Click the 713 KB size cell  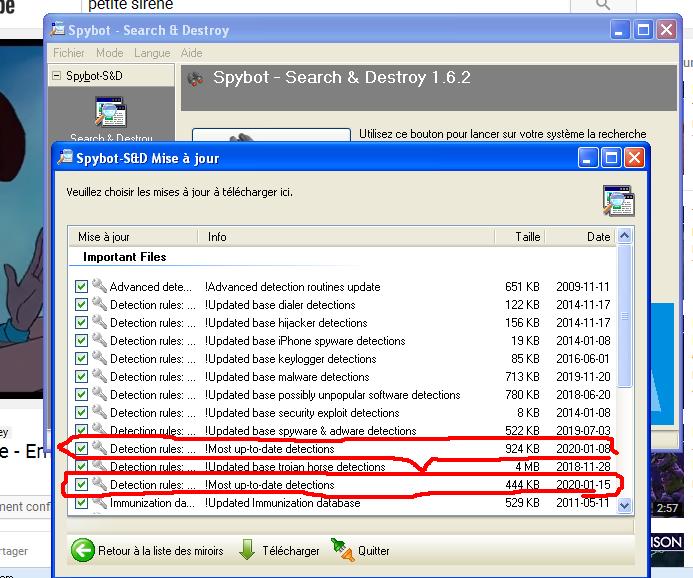click(522, 376)
